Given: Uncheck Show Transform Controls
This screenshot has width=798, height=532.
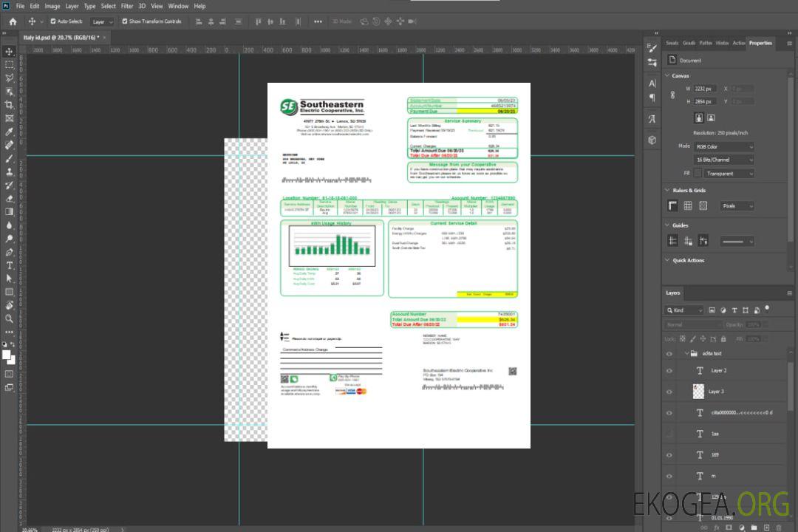Looking at the screenshot, I should pos(125,21).
